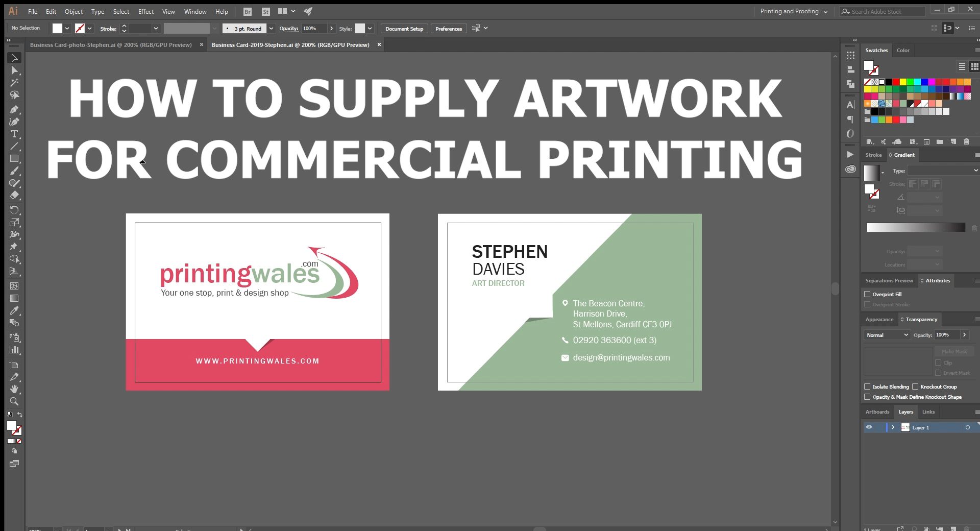
Task: Choose the Gradient tool
Action: coord(14,298)
